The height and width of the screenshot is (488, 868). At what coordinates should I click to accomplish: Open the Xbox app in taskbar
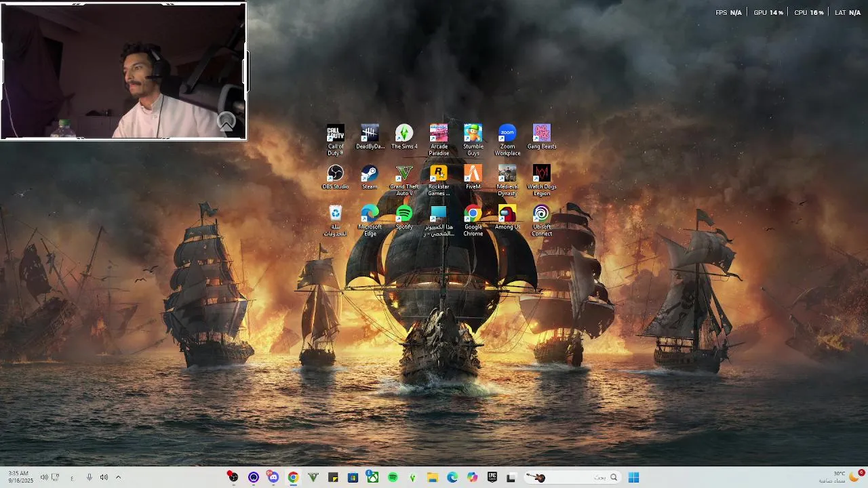(372, 477)
